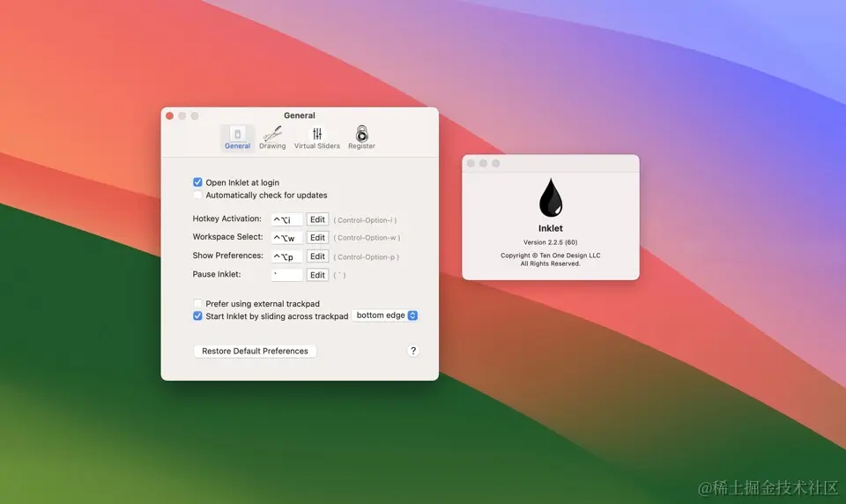This screenshot has height=504, width=846.
Task: Click the Pause Inklet shortcut field
Action: [x=286, y=275]
